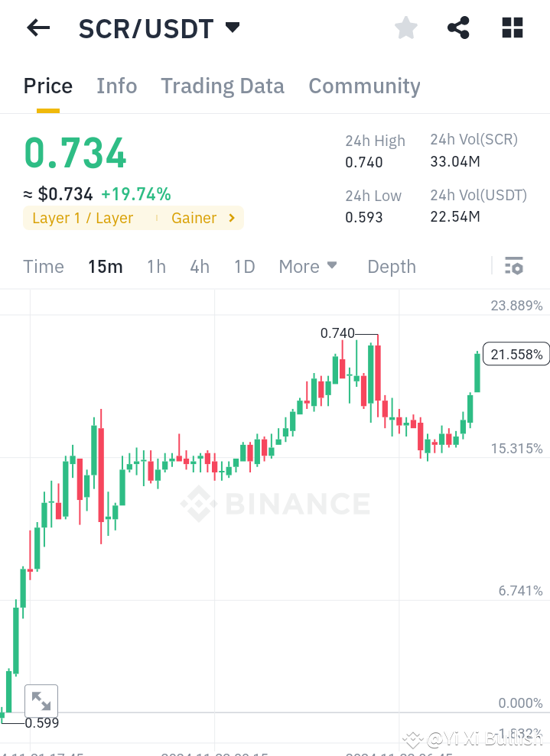Select the Info tab label
The height and width of the screenshot is (756, 550).
116,86
